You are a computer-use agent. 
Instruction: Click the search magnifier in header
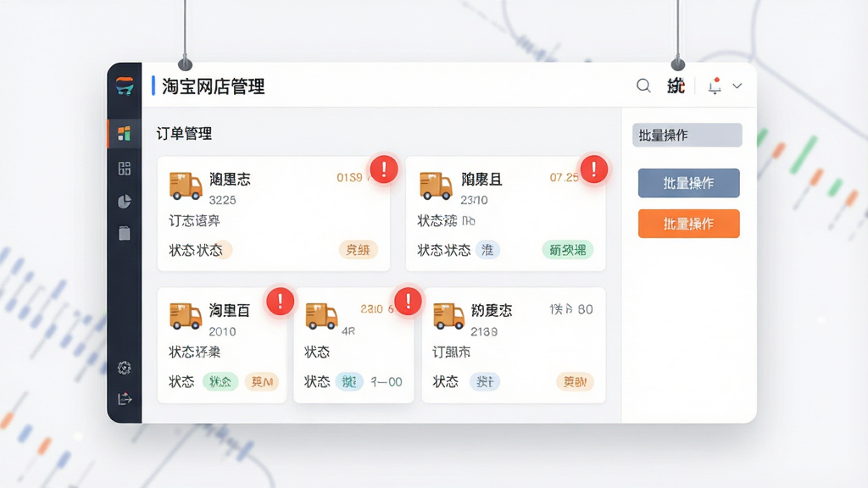[x=643, y=86]
